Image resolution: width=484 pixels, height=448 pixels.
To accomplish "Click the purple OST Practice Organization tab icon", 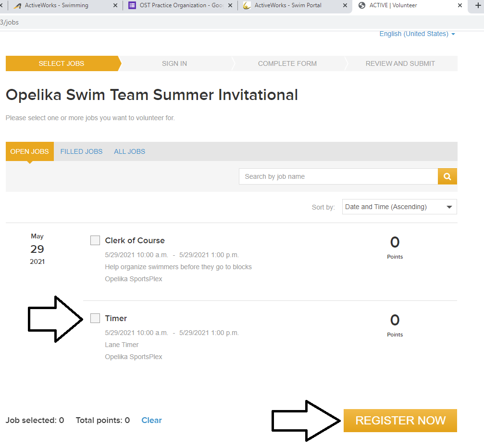I will pos(132,5).
